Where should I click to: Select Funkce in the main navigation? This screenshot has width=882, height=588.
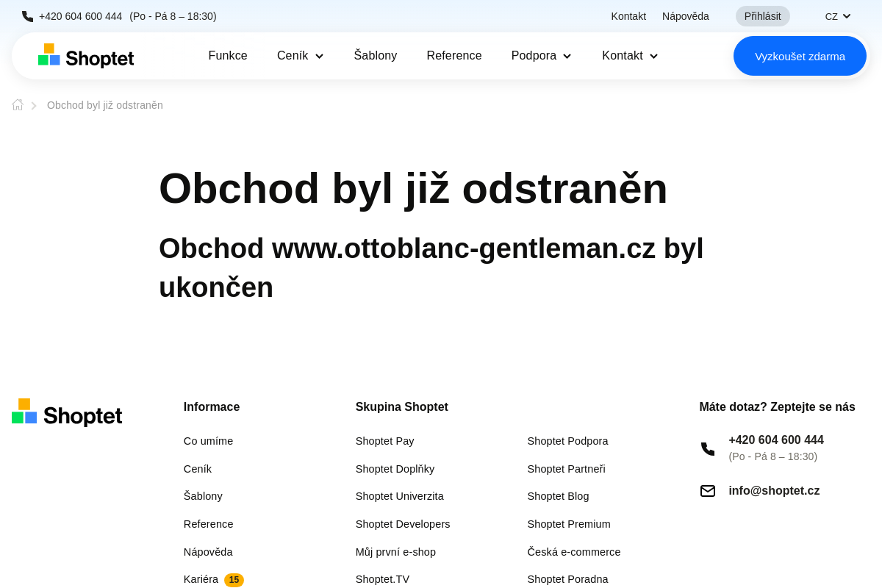click(x=228, y=55)
